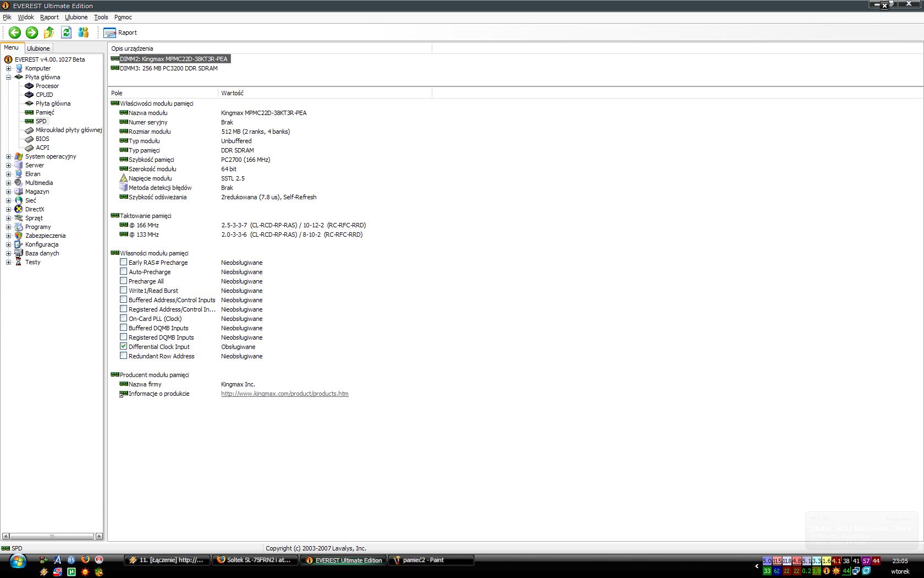The width and height of the screenshot is (924, 578).
Task: Switch to the Soltek SL-75FRN2 taskbar button
Action: coord(256,560)
